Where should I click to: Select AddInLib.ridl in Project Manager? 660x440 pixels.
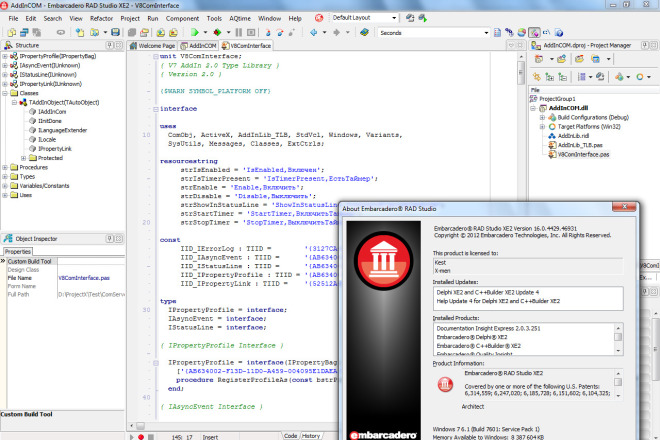(573, 136)
